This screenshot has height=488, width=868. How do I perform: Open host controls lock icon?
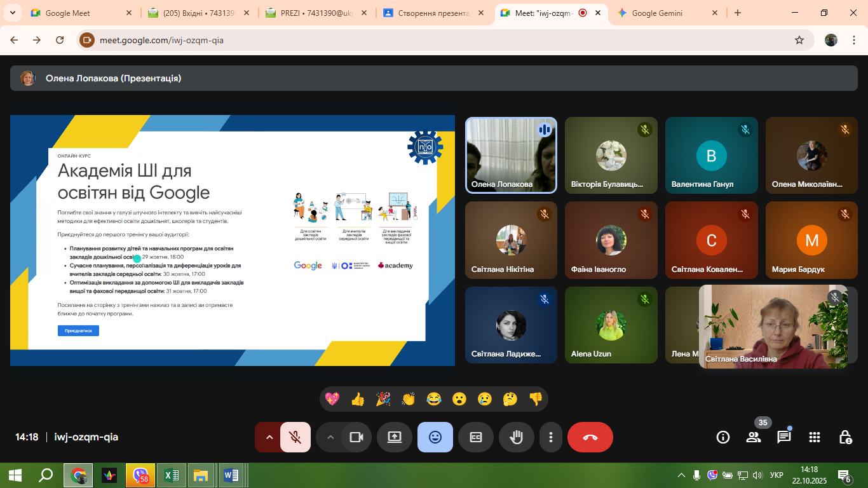(x=845, y=437)
